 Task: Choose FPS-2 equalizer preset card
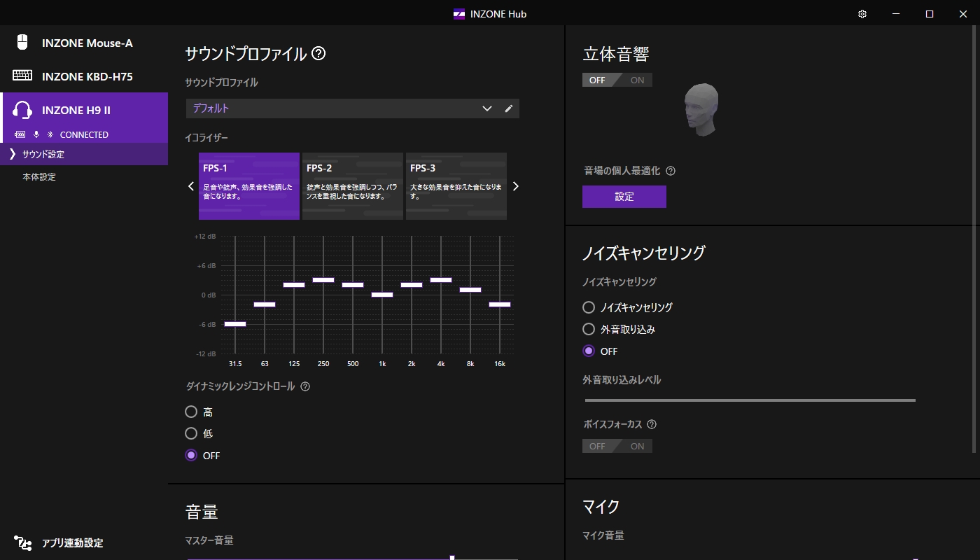(353, 186)
